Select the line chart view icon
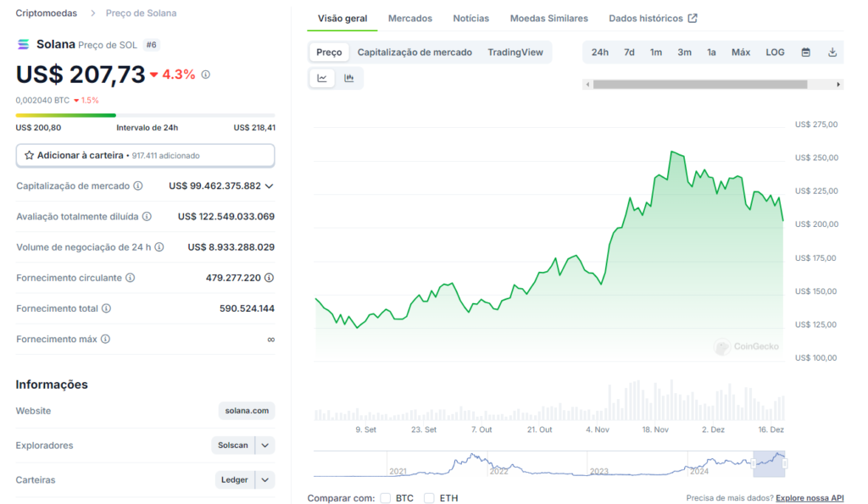The width and height of the screenshot is (868, 504). pyautogui.click(x=322, y=78)
